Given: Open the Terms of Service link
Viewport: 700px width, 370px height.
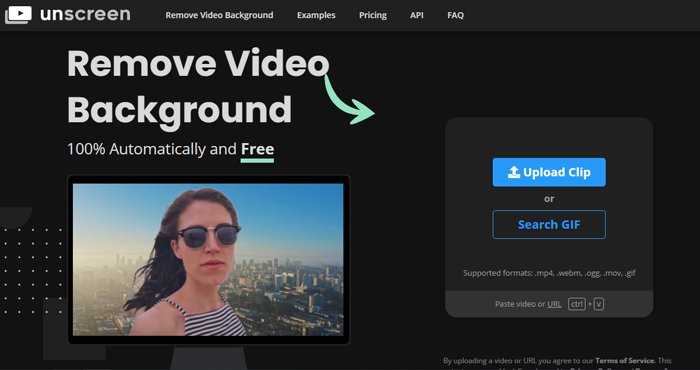Looking at the screenshot, I should (x=625, y=361).
